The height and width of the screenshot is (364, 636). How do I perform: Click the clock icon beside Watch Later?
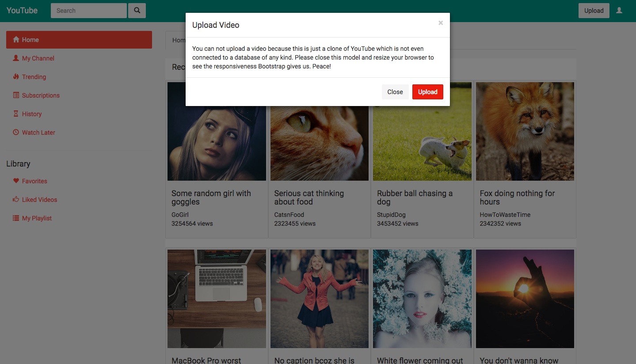(x=16, y=133)
